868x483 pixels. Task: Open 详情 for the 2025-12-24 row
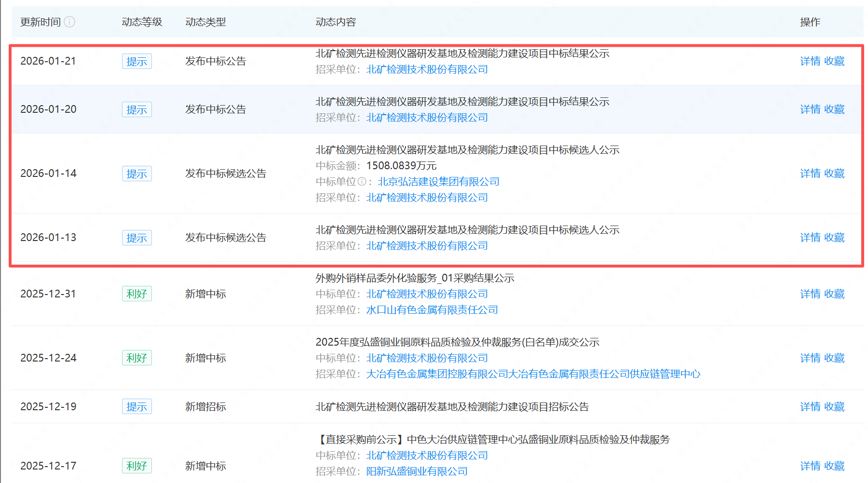(x=810, y=358)
